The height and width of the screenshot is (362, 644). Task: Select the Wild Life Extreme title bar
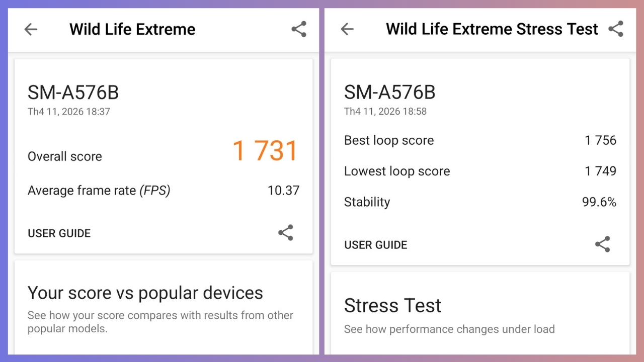pos(132,29)
